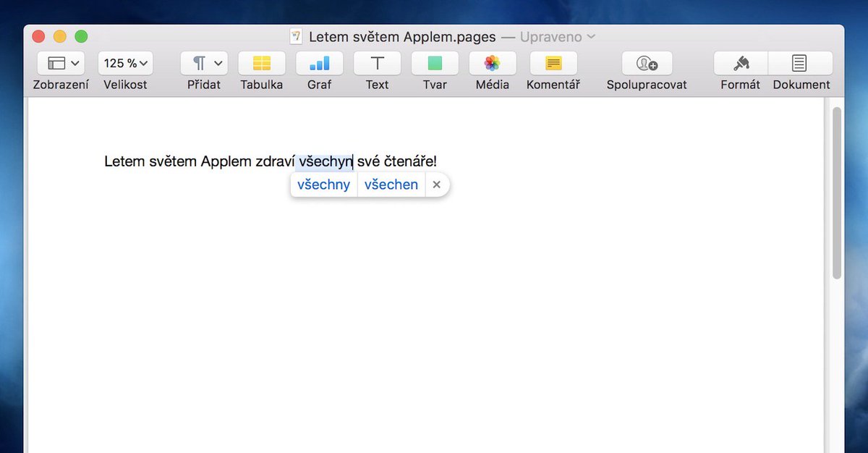Choose spelling suggestion "všechny"
The width and height of the screenshot is (868, 453).
coord(323,185)
